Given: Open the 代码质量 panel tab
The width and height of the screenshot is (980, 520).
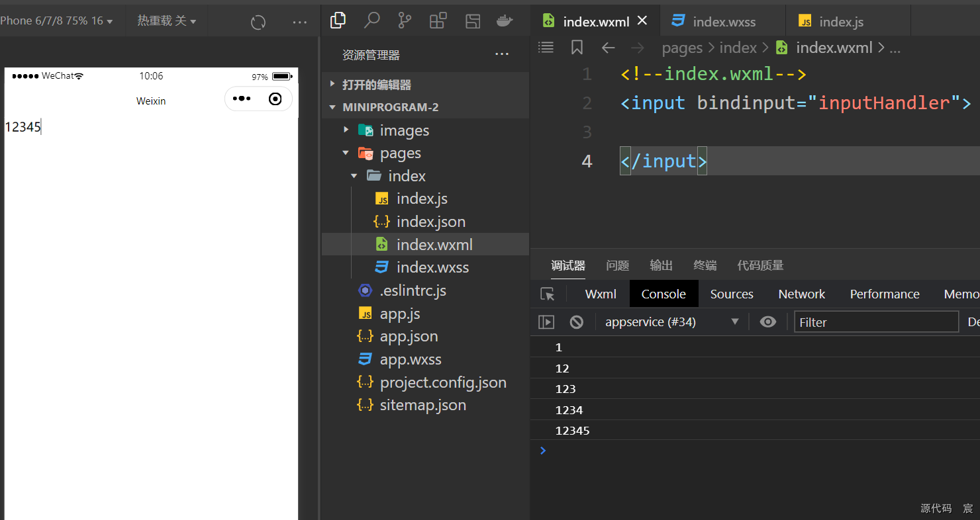Looking at the screenshot, I should [760, 265].
